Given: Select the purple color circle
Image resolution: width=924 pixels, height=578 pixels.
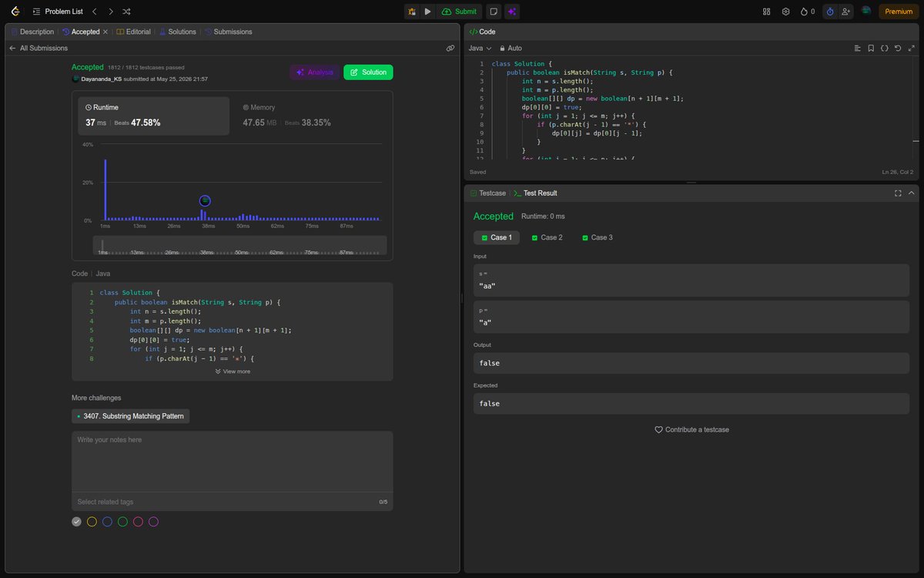Looking at the screenshot, I should point(153,522).
